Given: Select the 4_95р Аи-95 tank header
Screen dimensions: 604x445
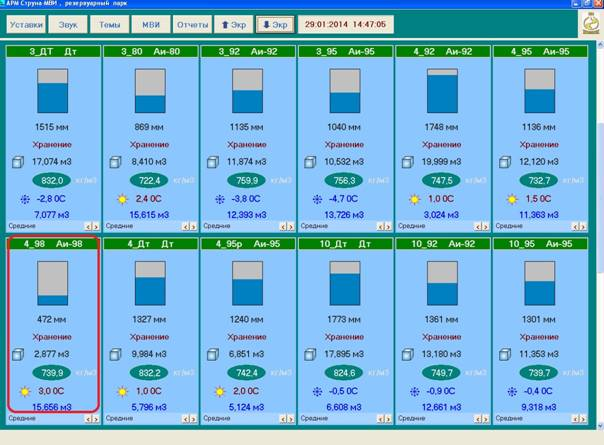Looking at the screenshot, I should (248, 244).
